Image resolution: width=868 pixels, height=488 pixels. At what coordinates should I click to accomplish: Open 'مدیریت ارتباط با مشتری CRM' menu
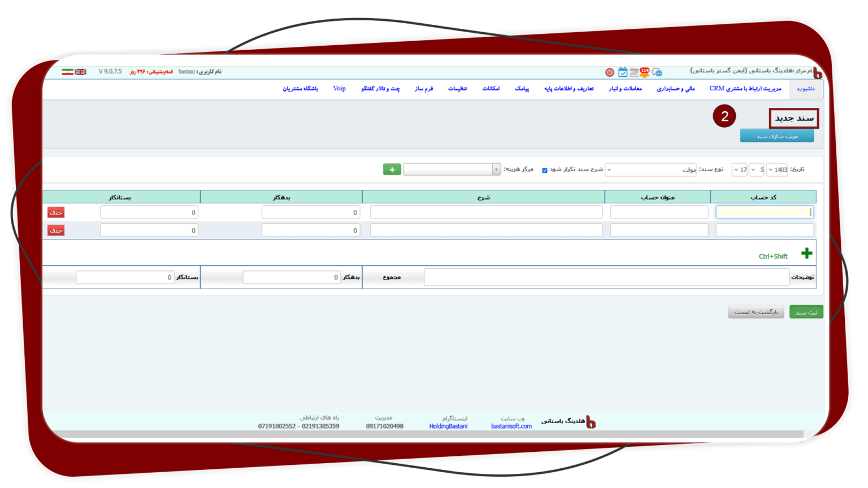745,89
